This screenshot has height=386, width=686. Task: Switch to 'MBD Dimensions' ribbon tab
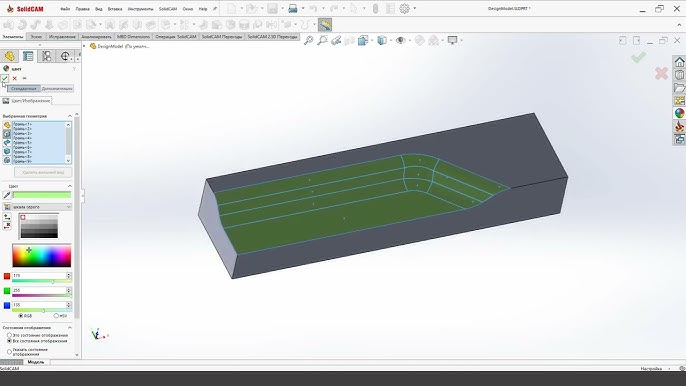click(x=133, y=37)
